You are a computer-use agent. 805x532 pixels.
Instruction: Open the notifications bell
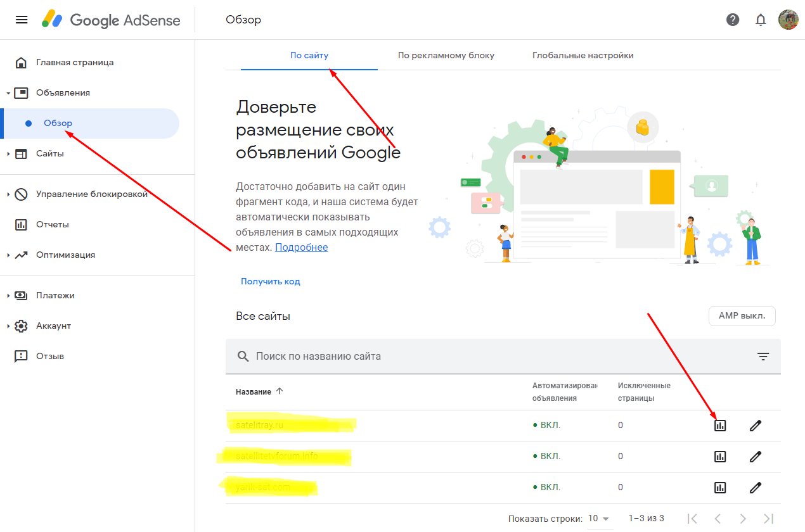(761, 20)
